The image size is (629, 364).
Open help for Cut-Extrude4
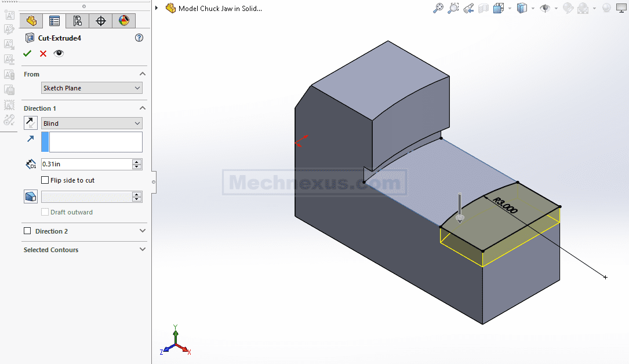click(139, 38)
